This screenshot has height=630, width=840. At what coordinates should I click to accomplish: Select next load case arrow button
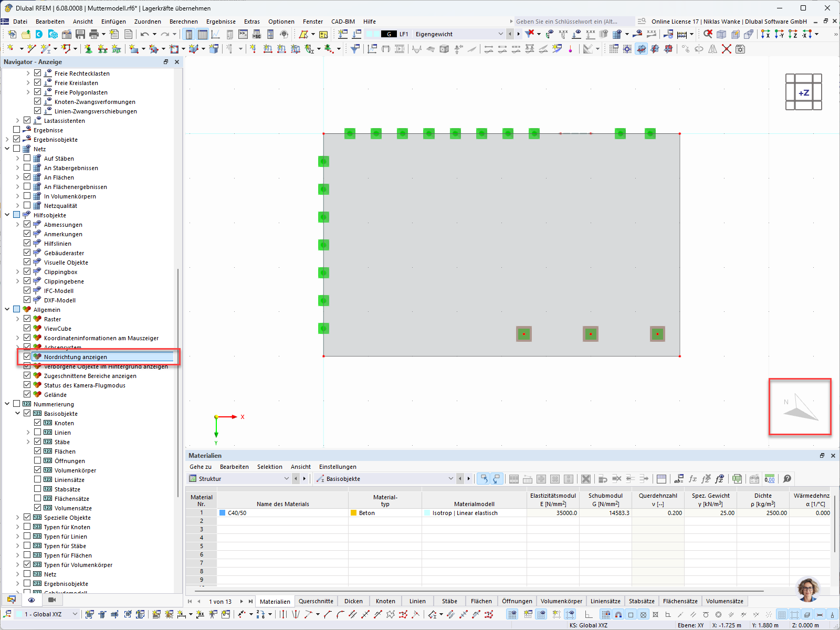518,34
